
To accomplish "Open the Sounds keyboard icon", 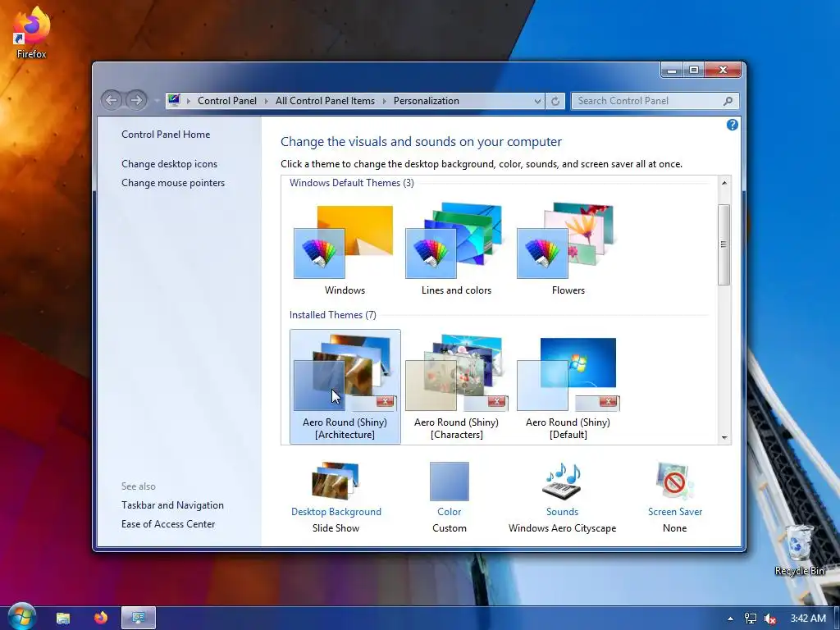I will click(x=562, y=481).
